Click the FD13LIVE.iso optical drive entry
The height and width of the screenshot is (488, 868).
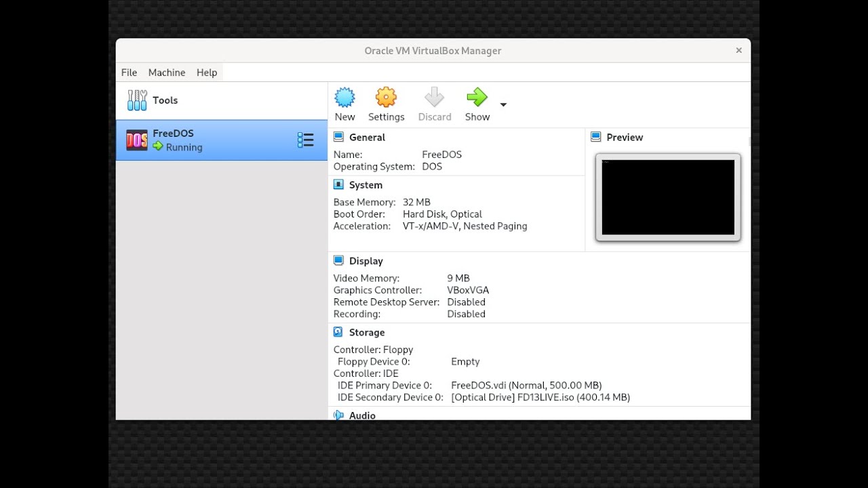[x=540, y=398]
